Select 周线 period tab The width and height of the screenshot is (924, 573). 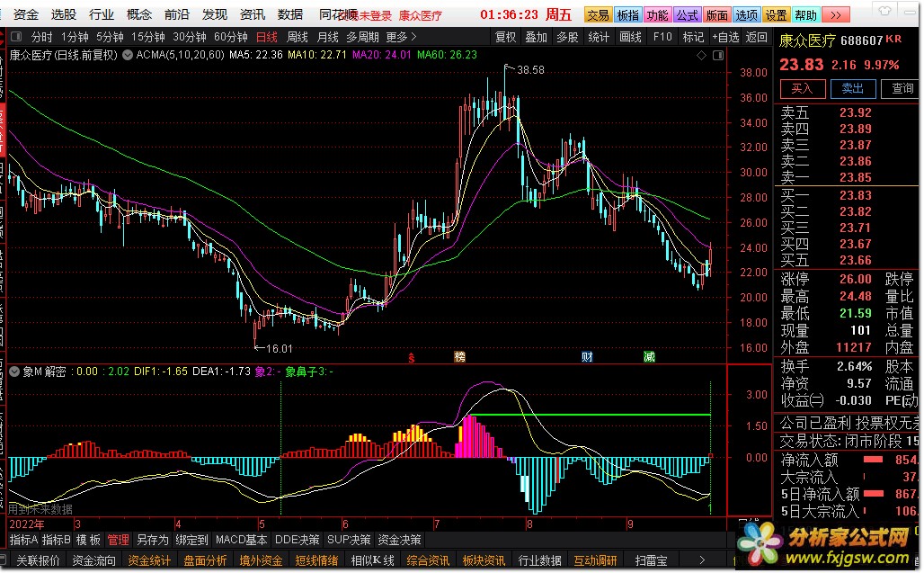[x=297, y=37]
